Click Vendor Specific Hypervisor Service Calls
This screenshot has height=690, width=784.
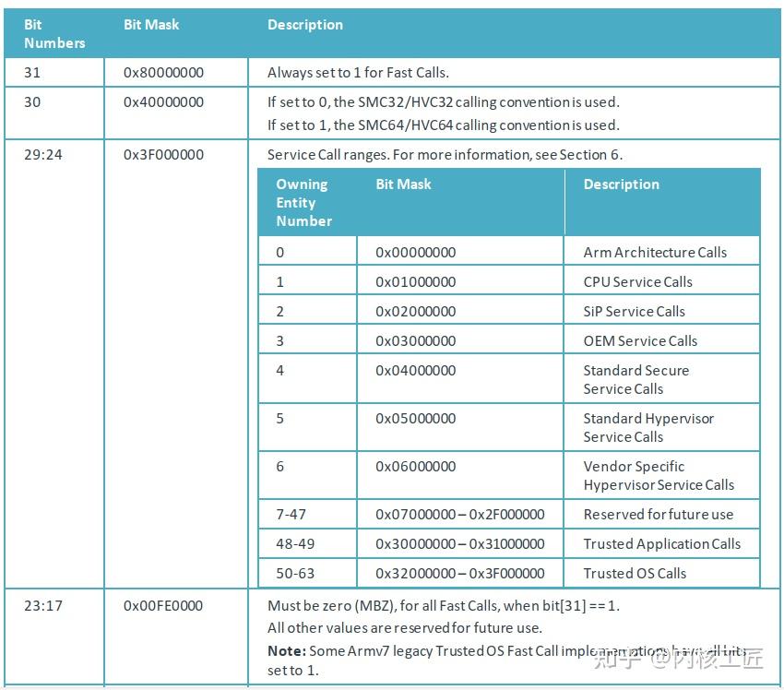[659, 475]
